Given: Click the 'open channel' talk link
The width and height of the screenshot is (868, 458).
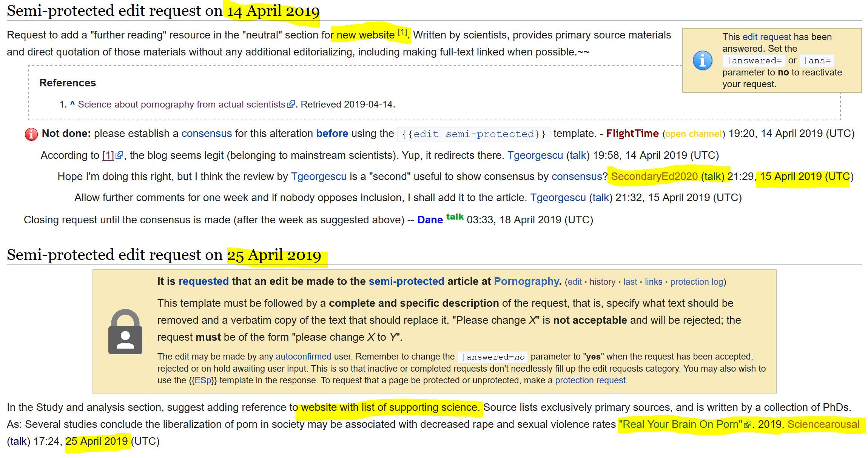Looking at the screenshot, I should 693,134.
